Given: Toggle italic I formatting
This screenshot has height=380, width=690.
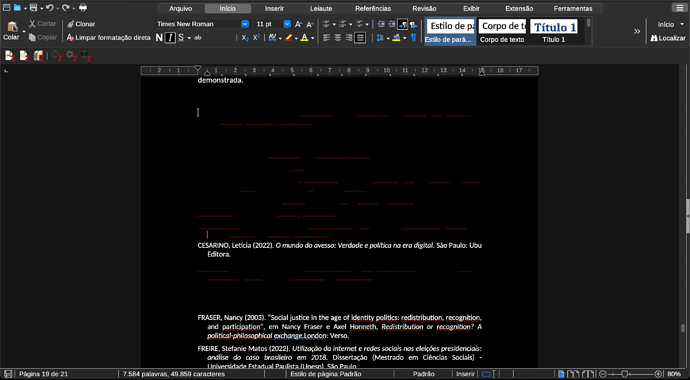Looking at the screenshot, I should tap(170, 38).
